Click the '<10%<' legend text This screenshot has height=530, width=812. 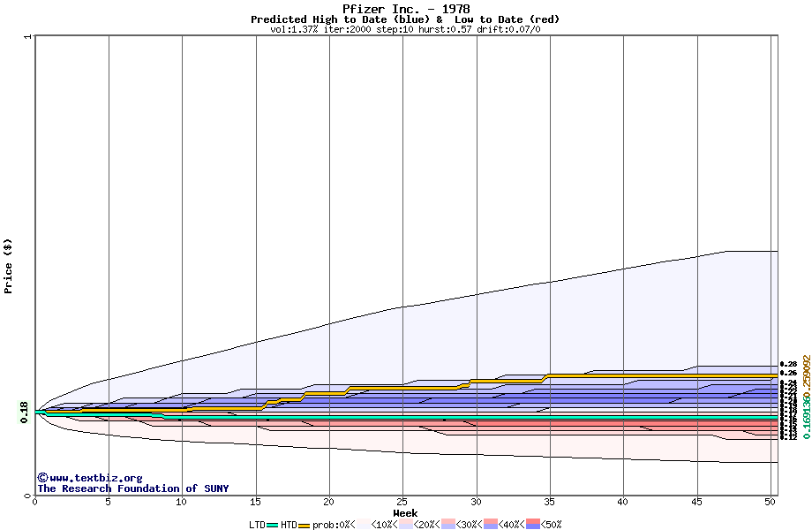tap(384, 525)
